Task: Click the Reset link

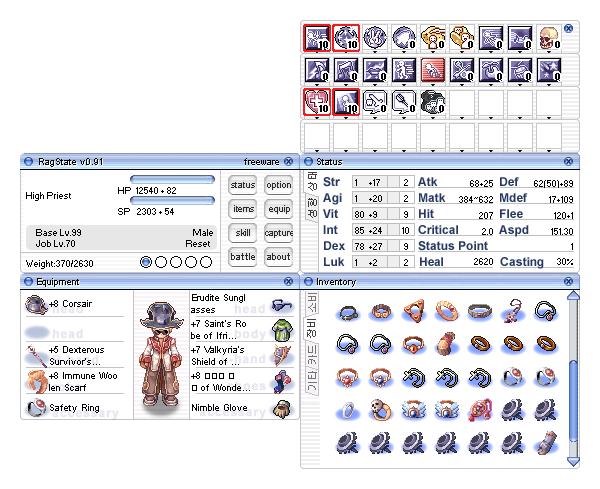Action: point(198,244)
